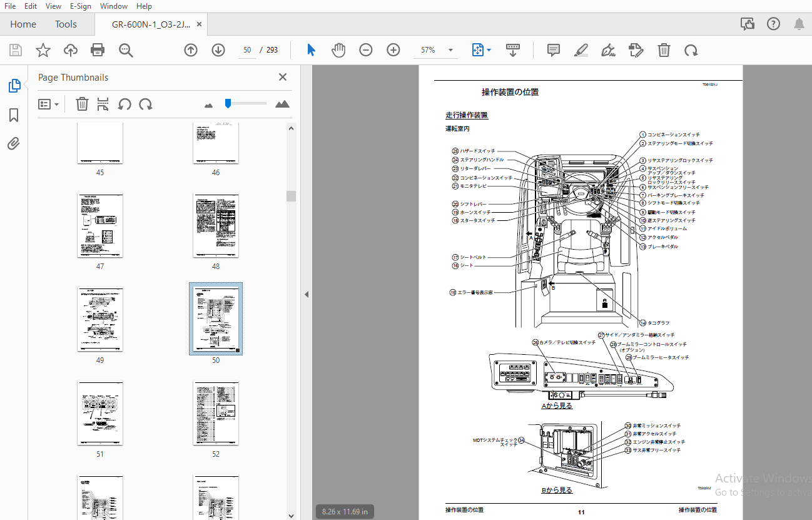Print the document with printer icon
This screenshot has width=812, height=520.
coord(98,51)
